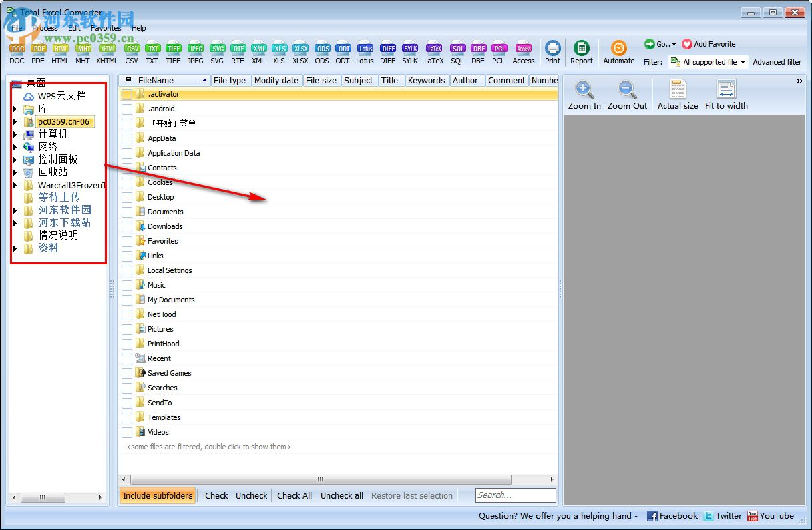This screenshot has width=812, height=530.
Task: Expand the 计算机 tree node
Action: tap(16, 134)
